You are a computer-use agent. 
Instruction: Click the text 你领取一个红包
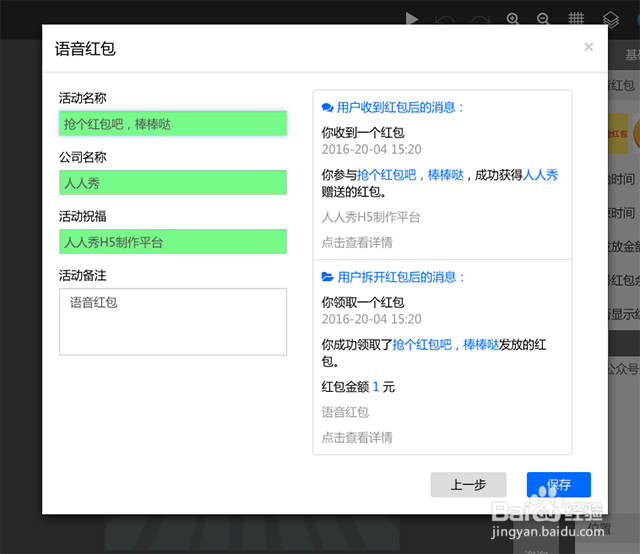(x=363, y=303)
